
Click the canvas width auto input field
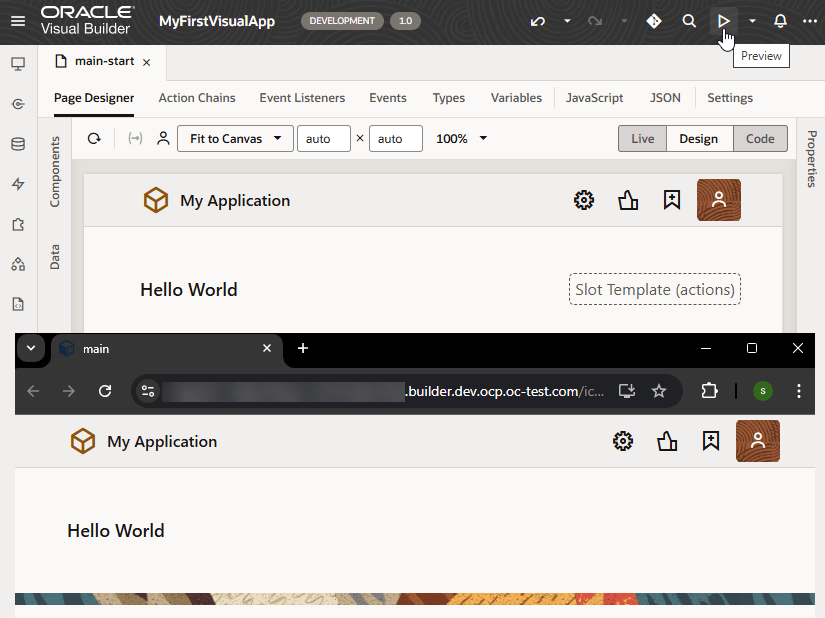pos(323,139)
